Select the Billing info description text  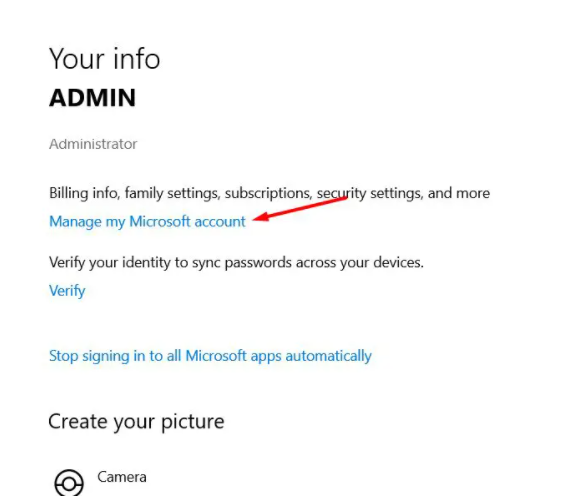click(x=269, y=193)
